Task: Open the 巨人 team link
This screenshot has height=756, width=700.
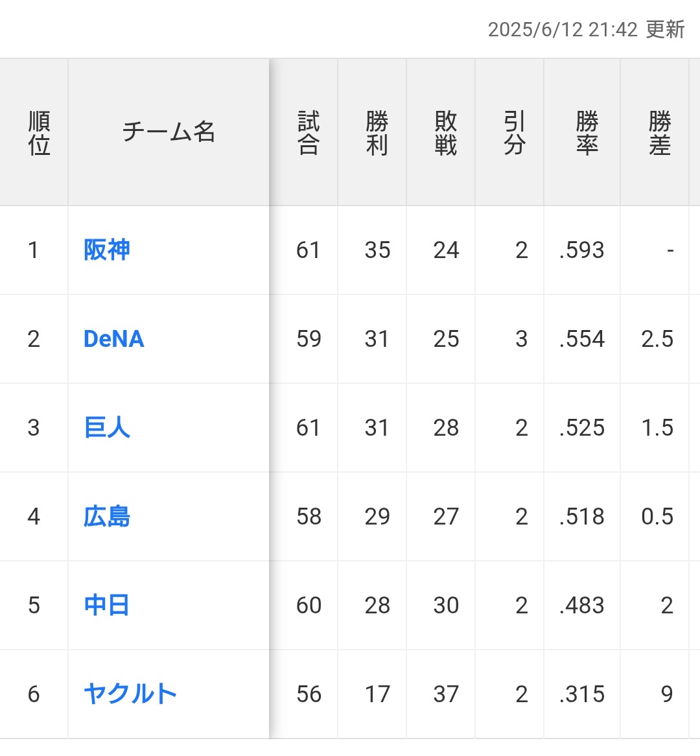Action: click(106, 427)
